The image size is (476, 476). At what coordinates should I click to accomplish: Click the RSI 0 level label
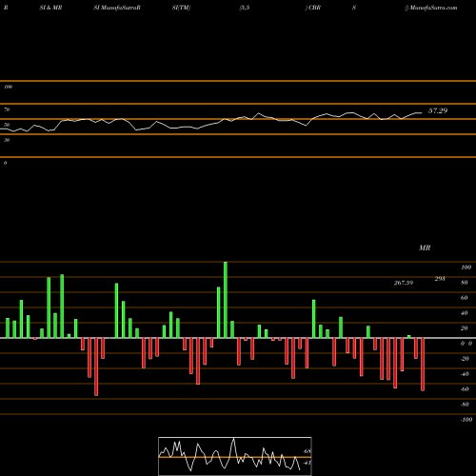pyautogui.click(x=5, y=163)
